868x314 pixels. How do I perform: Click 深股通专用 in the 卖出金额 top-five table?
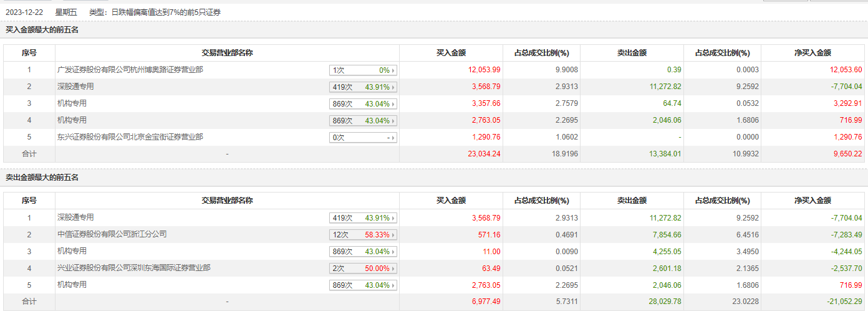pos(75,217)
